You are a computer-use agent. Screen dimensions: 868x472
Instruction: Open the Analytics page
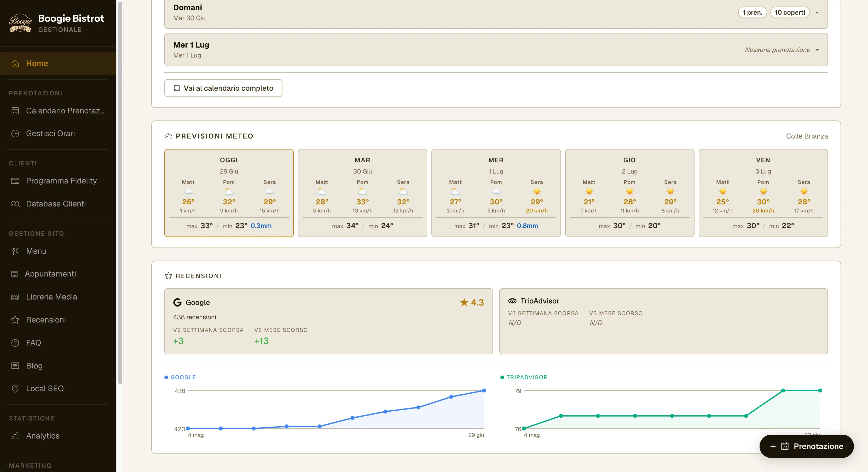coord(58,436)
